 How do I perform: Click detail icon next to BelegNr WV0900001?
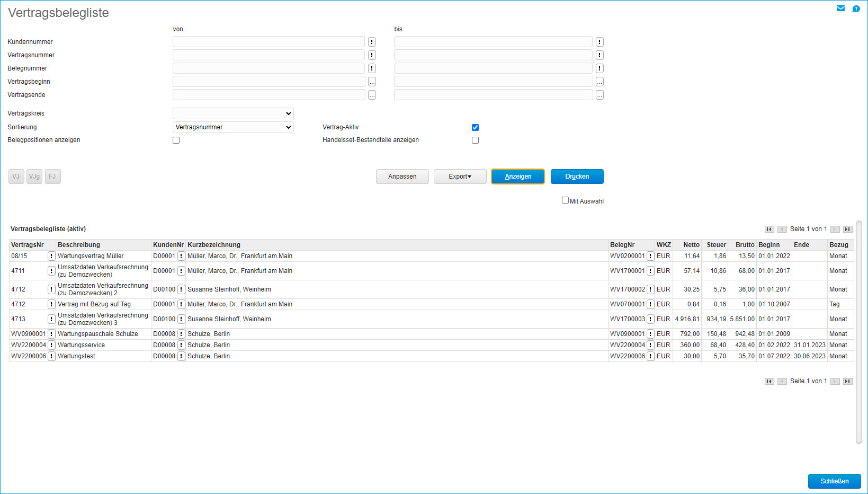click(x=650, y=334)
